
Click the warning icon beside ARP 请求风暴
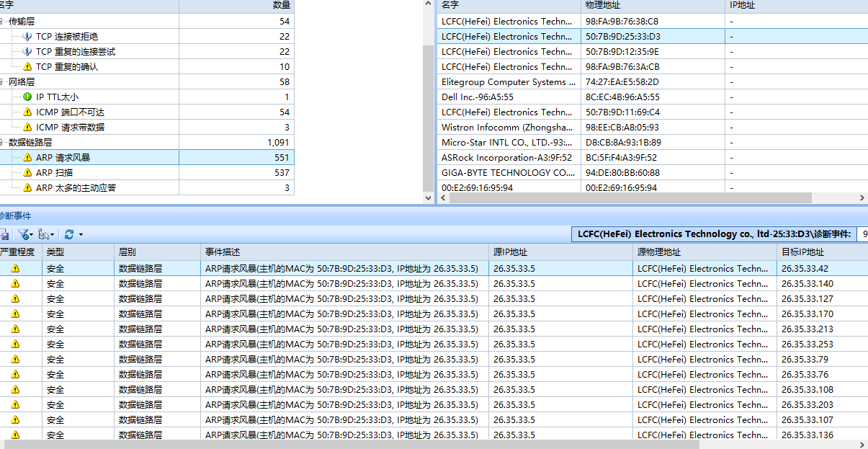(27, 157)
